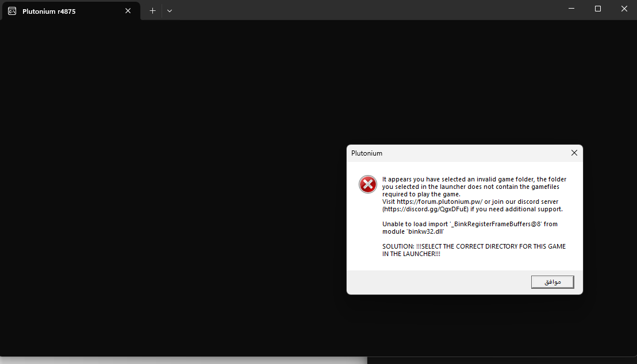Click the 'binkw32.dll' module name text
The image size is (637, 364).
pyautogui.click(x=425, y=232)
